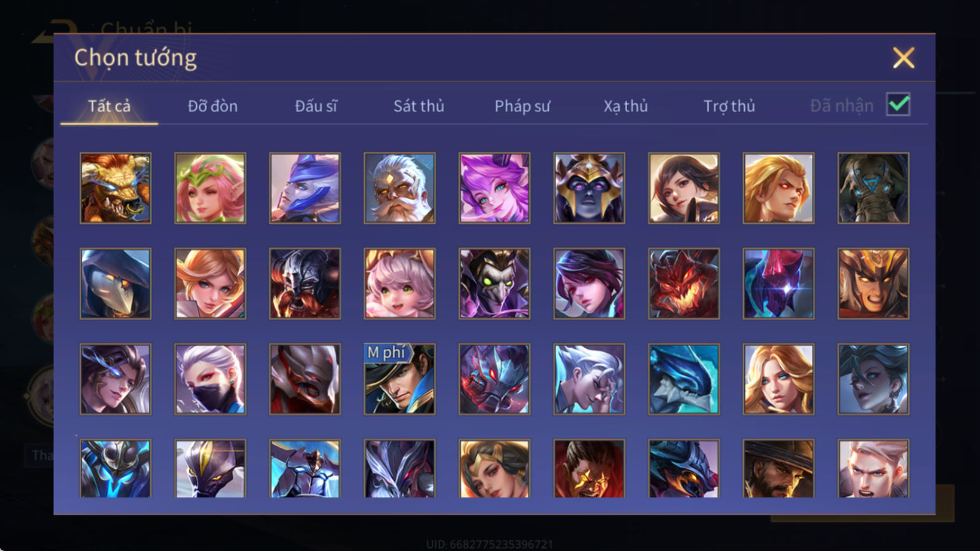Select the plague doctor masked hero
The height and width of the screenshot is (551, 980).
tap(116, 284)
